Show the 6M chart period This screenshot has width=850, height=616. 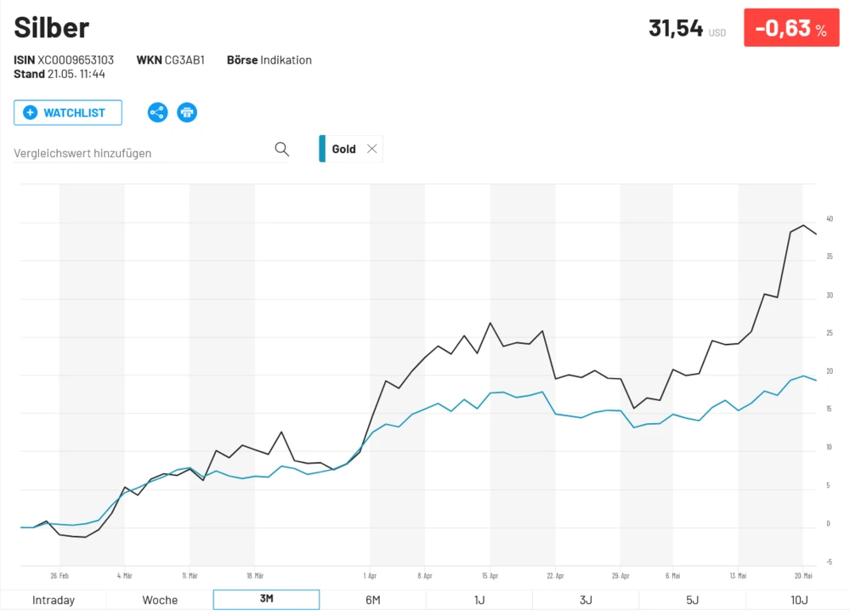[372, 600]
